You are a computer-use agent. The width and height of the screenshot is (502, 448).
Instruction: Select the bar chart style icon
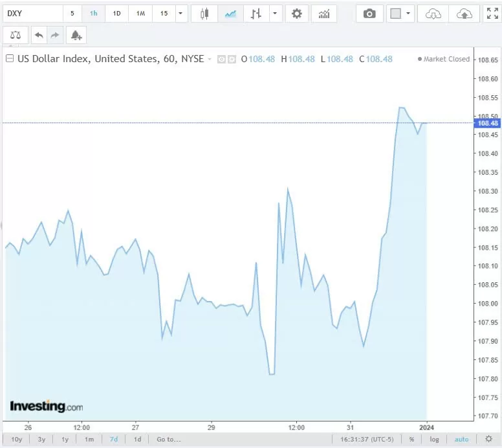click(x=256, y=14)
